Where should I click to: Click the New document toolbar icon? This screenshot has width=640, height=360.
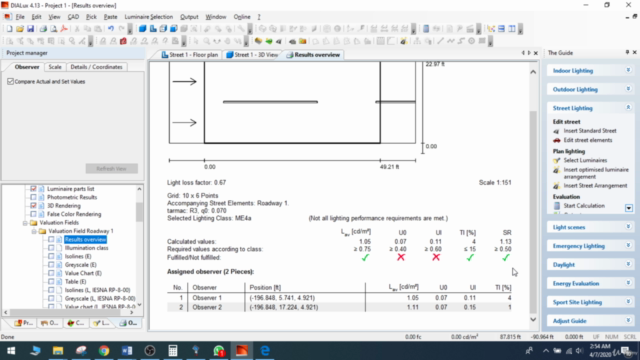click(9, 29)
